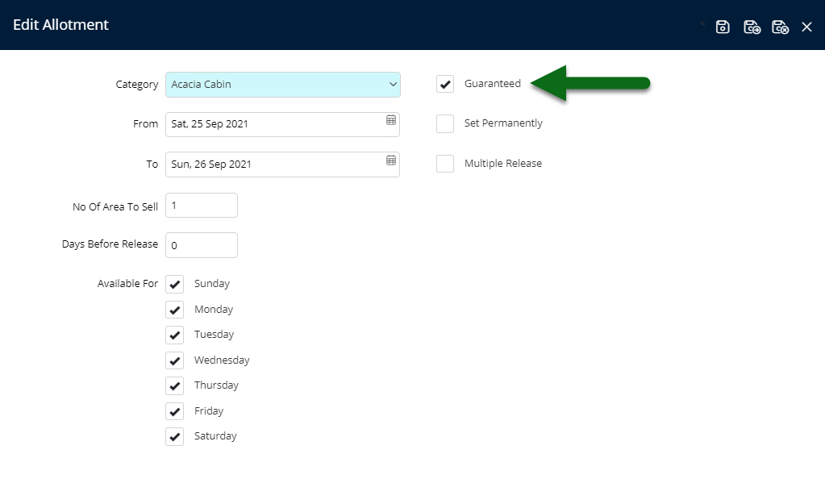Uncheck Wednesday availability

pyautogui.click(x=175, y=360)
